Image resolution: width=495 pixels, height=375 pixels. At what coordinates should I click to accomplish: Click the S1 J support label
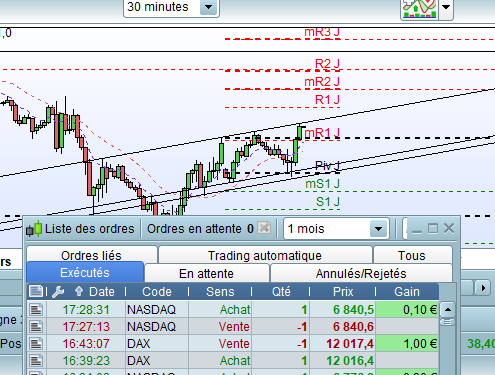coord(328,202)
